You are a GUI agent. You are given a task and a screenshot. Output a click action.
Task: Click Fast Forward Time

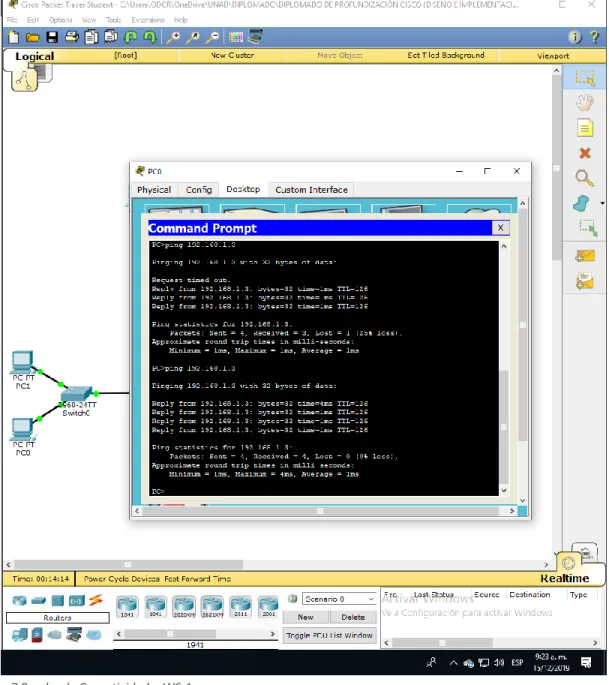[x=197, y=579]
